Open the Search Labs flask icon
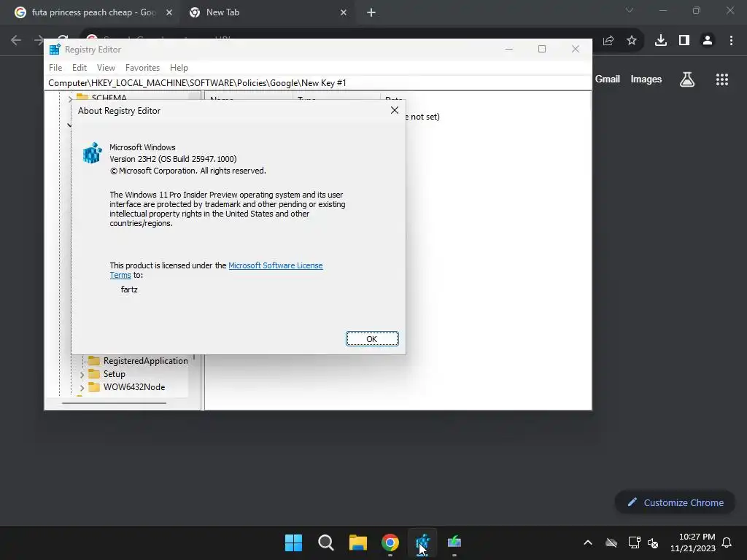The width and height of the screenshot is (747, 560). point(687,79)
